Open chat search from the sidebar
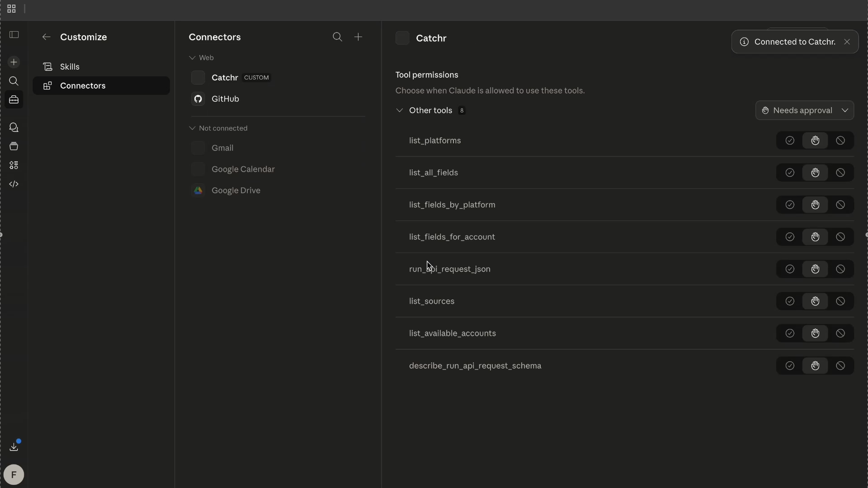Viewport: 868px width, 488px height. tap(14, 81)
